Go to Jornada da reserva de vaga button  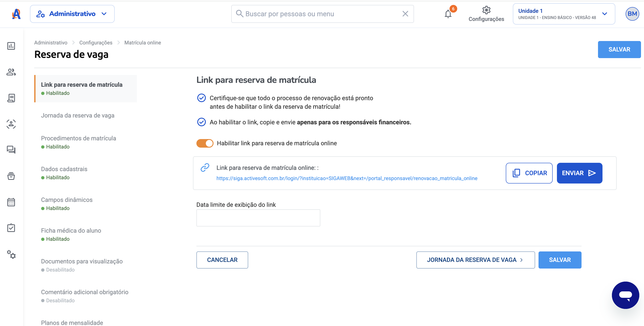[475, 260]
